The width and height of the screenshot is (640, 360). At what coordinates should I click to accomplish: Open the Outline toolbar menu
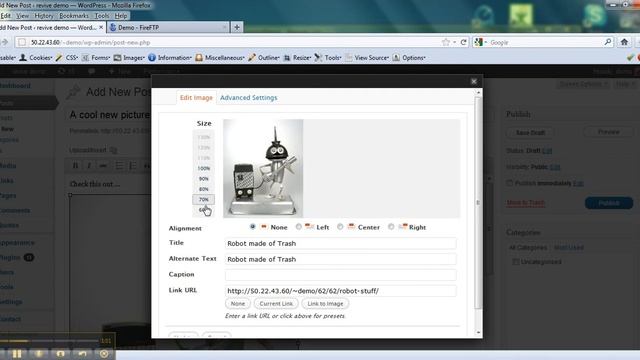tap(264, 58)
